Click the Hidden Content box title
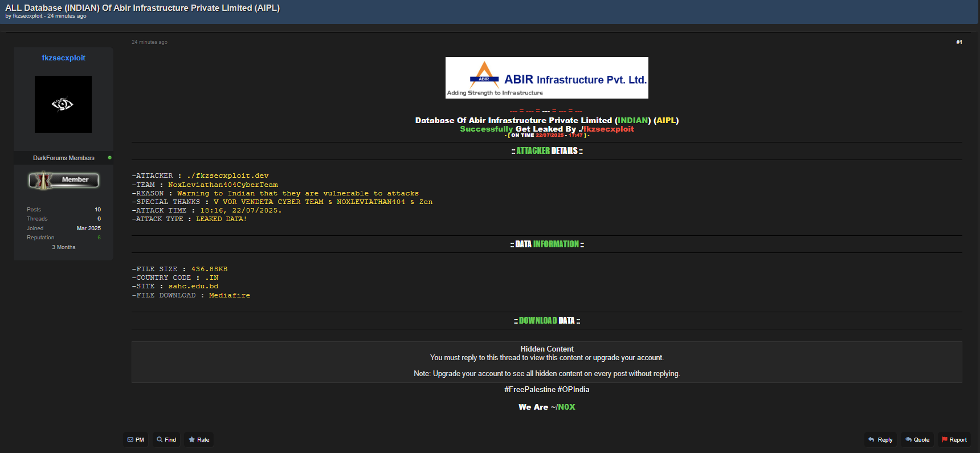 [547, 349]
